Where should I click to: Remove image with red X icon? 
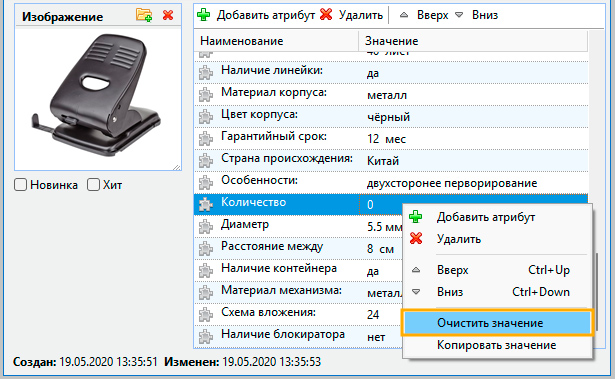[x=168, y=15]
